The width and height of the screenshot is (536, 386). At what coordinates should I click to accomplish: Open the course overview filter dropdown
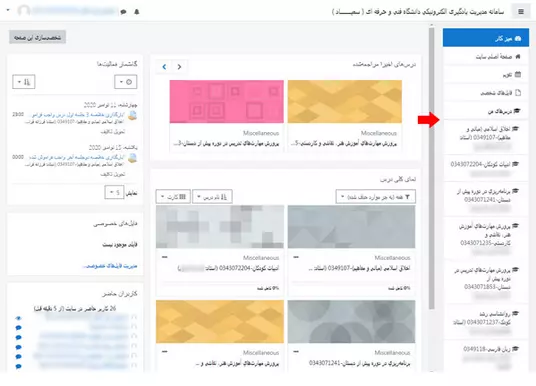pos(376,197)
